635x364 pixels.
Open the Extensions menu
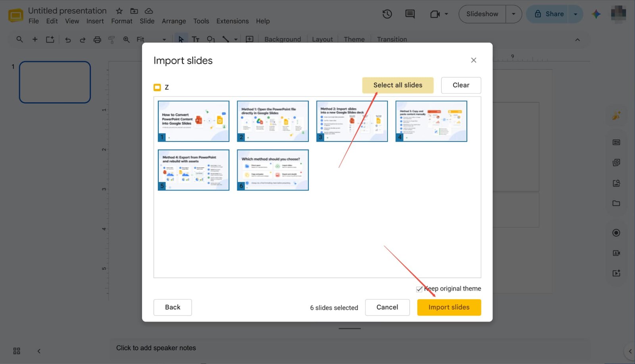coord(233,21)
